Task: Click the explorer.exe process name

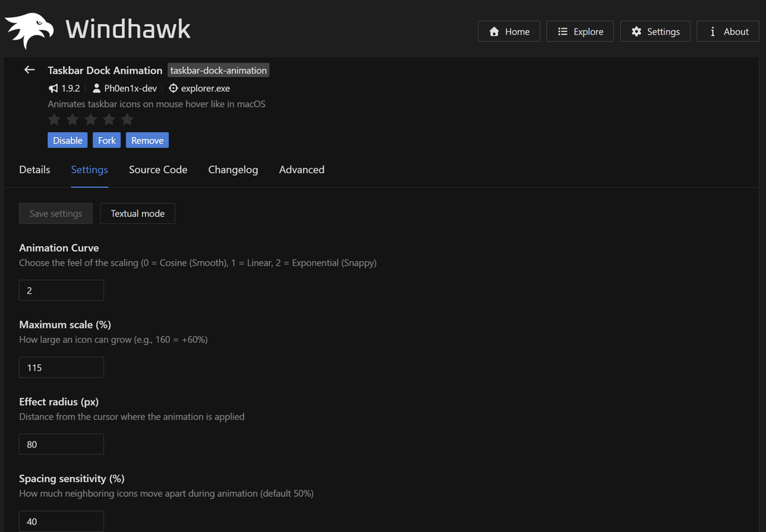Action: (205, 88)
